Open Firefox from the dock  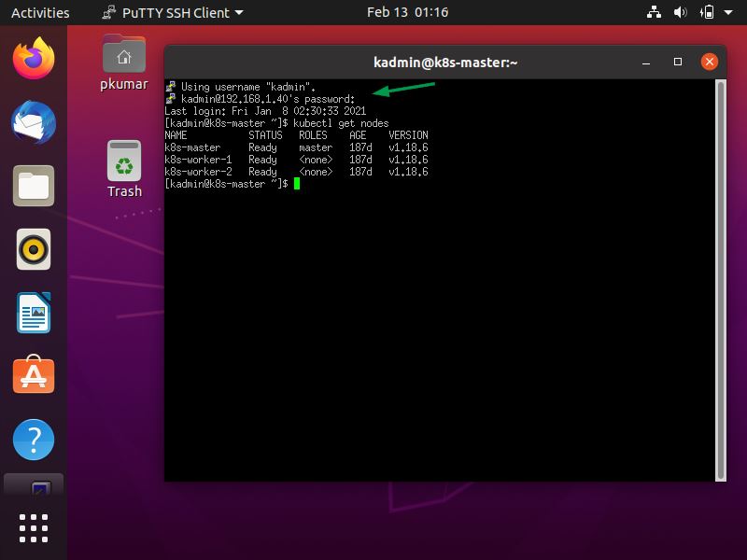34,58
